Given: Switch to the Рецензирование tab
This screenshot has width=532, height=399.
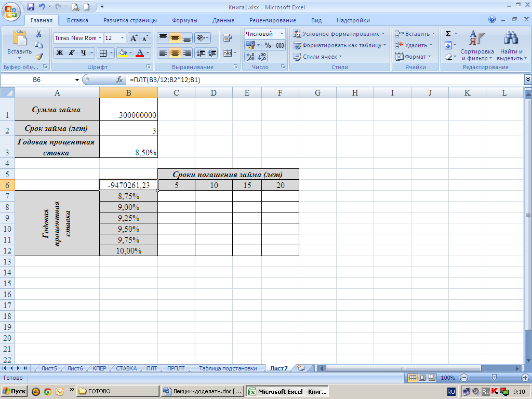Looking at the screenshot, I should [x=272, y=20].
